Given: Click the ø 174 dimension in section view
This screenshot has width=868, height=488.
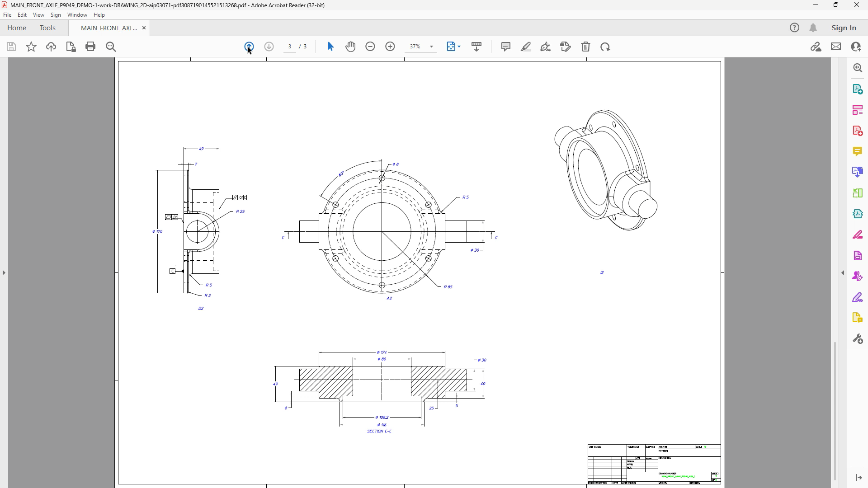Looking at the screenshot, I should pyautogui.click(x=382, y=352).
